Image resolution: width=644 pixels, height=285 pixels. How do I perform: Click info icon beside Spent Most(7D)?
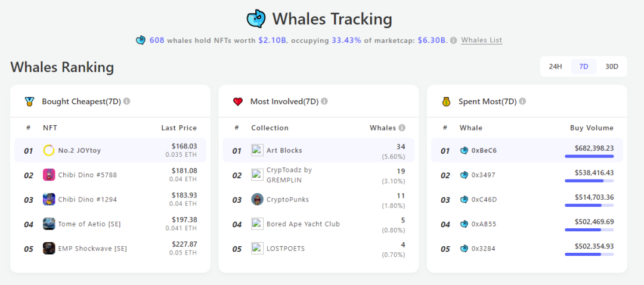click(522, 101)
